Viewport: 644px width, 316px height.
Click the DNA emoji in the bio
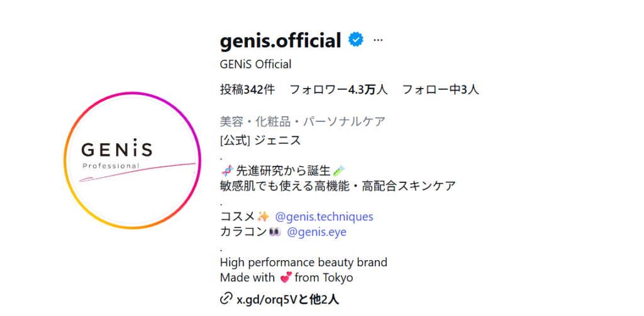pyautogui.click(x=227, y=170)
